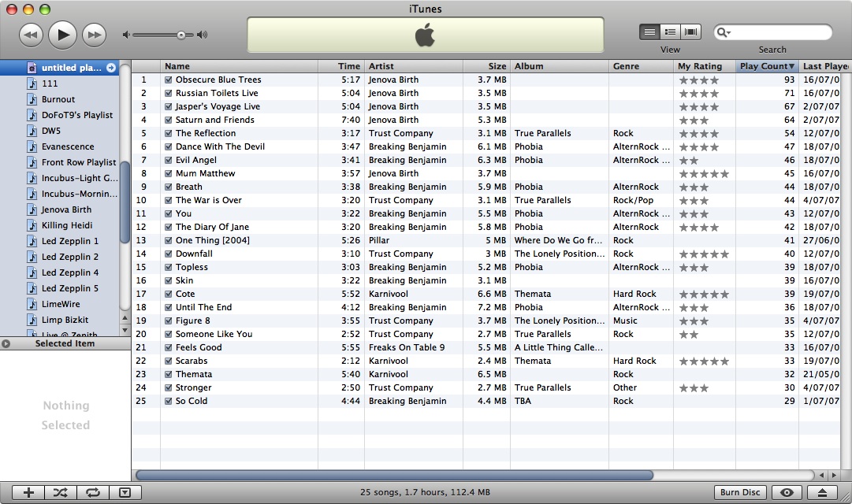Click Thემata album cell for Cote

point(533,294)
